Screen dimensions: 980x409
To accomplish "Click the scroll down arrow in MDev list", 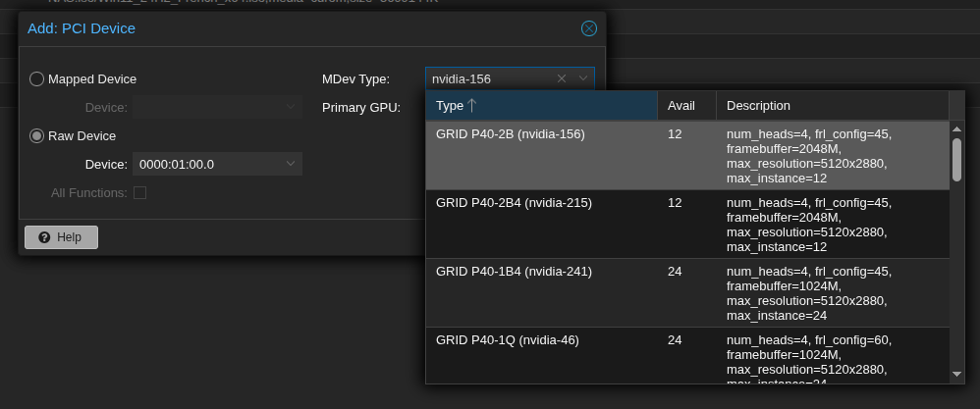I will (x=956, y=374).
